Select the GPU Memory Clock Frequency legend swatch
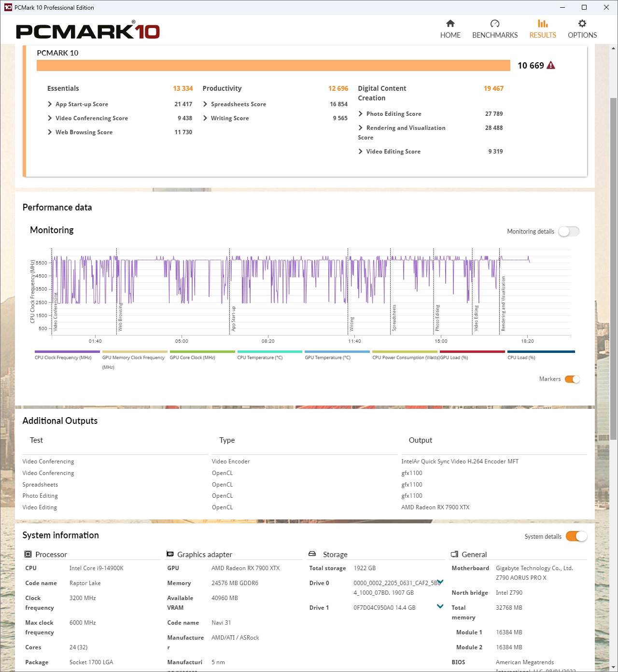This screenshot has width=618, height=672. [x=135, y=351]
